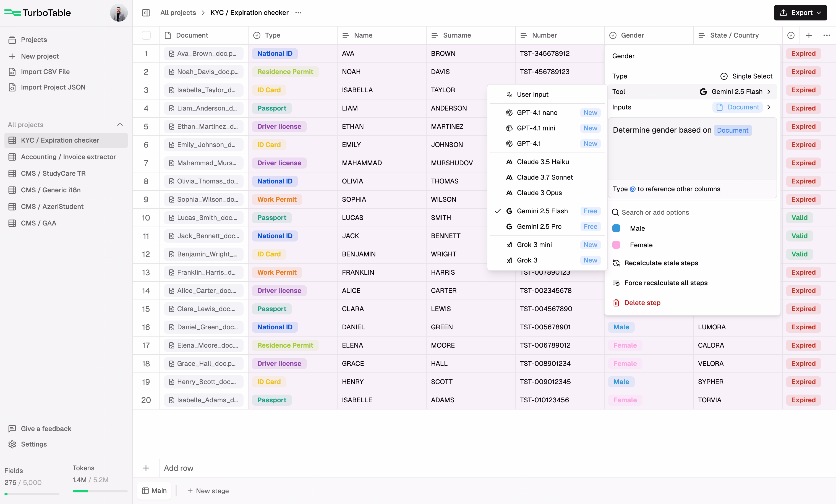This screenshot has width=836, height=504.
Task: Click Add row label
Action: point(179,468)
